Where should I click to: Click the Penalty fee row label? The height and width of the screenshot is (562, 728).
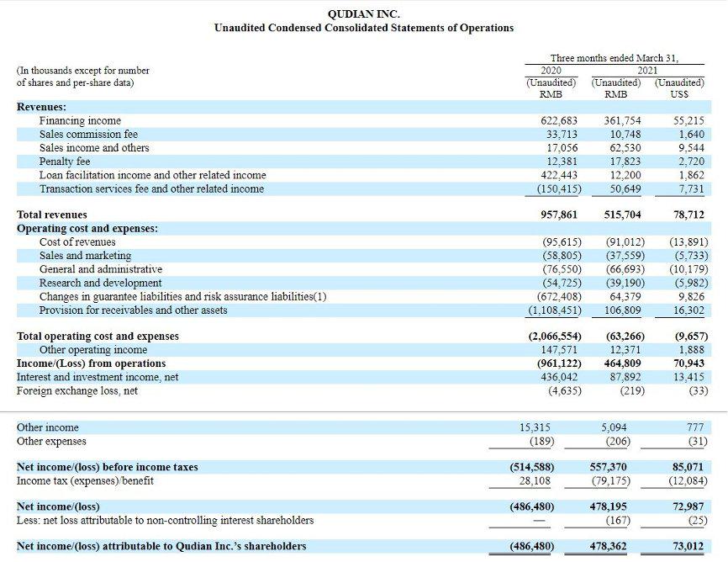(65, 162)
